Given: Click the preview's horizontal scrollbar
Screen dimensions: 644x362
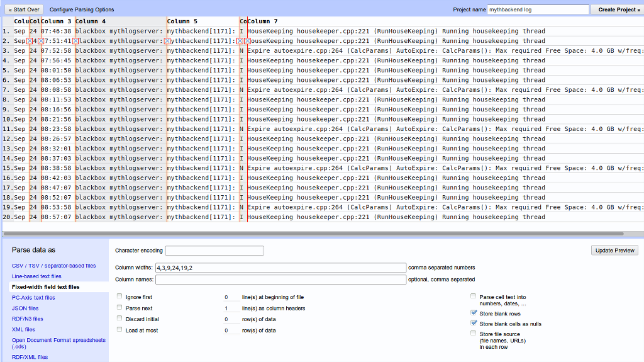Looking at the screenshot, I should [314, 234].
